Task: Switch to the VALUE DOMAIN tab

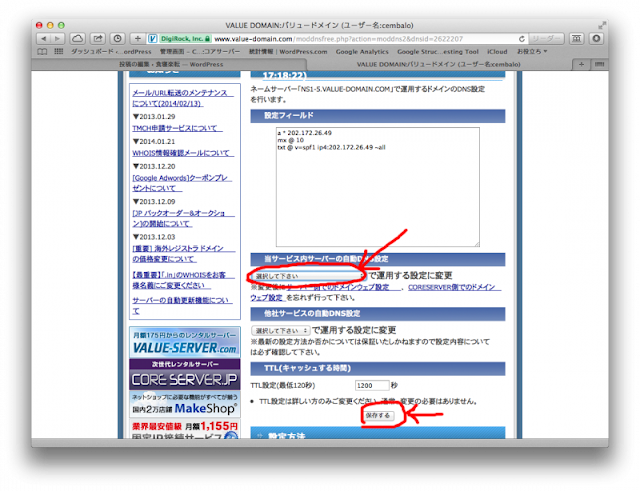Action: (438, 64)
